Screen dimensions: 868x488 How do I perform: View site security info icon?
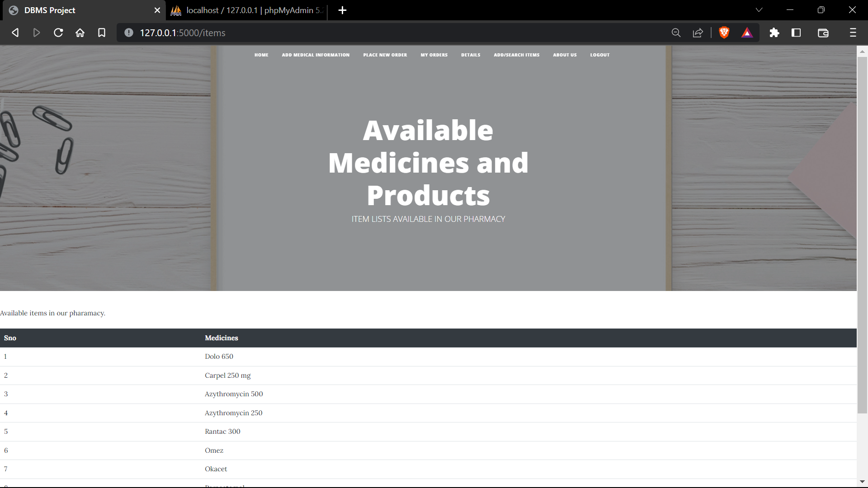coord(129,33)
